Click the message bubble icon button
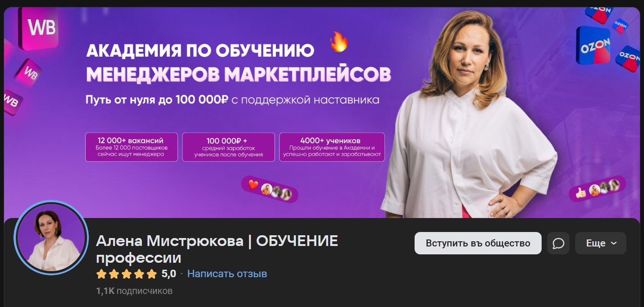This screenshot has height=307, width=644. tap(558, 243)
